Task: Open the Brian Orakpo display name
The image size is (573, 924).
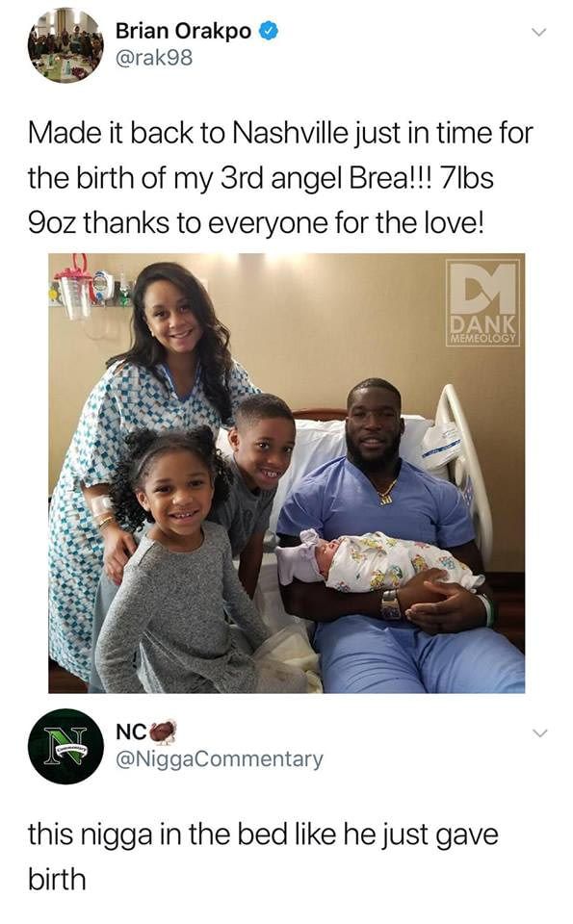Action: (x=183, y=31)
